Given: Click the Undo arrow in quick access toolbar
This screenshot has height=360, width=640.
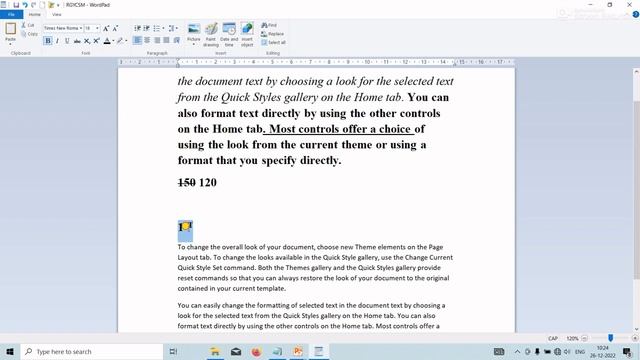Looking at the screenshot, I should click(x=25, y=5).
